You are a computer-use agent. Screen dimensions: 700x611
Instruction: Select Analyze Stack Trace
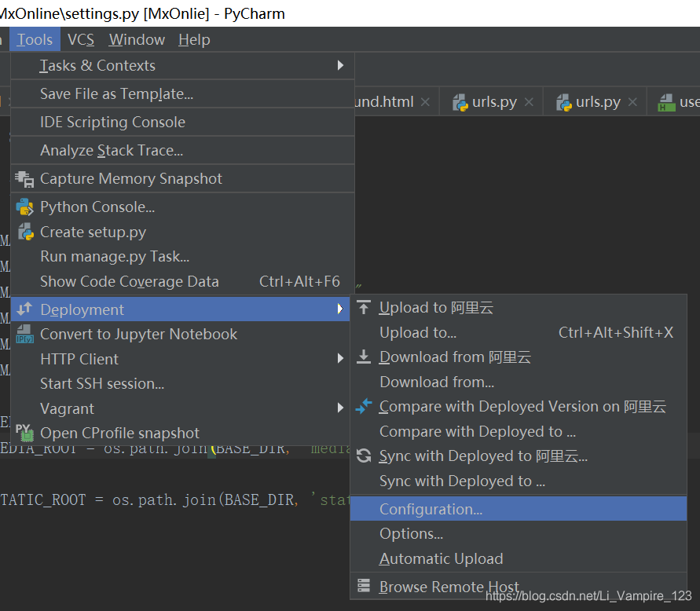click(x=182, y=151)
